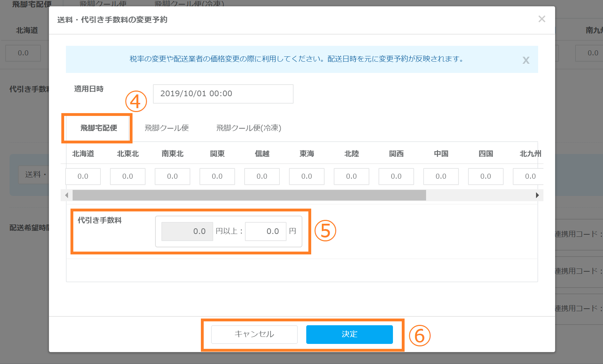
Task: Click the scrollbar's left arrow
Action: tap(67, 195)
